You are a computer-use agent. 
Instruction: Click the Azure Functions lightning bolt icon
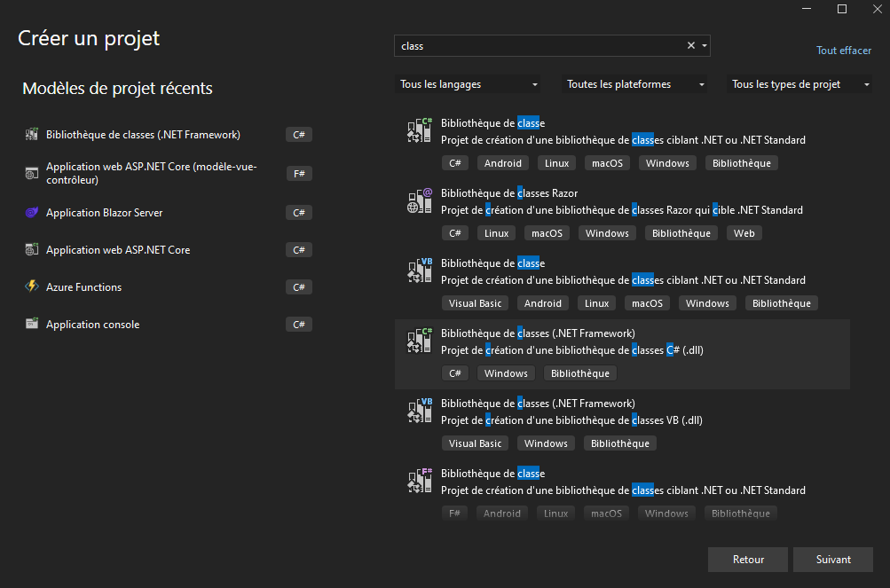coord(32,287)
